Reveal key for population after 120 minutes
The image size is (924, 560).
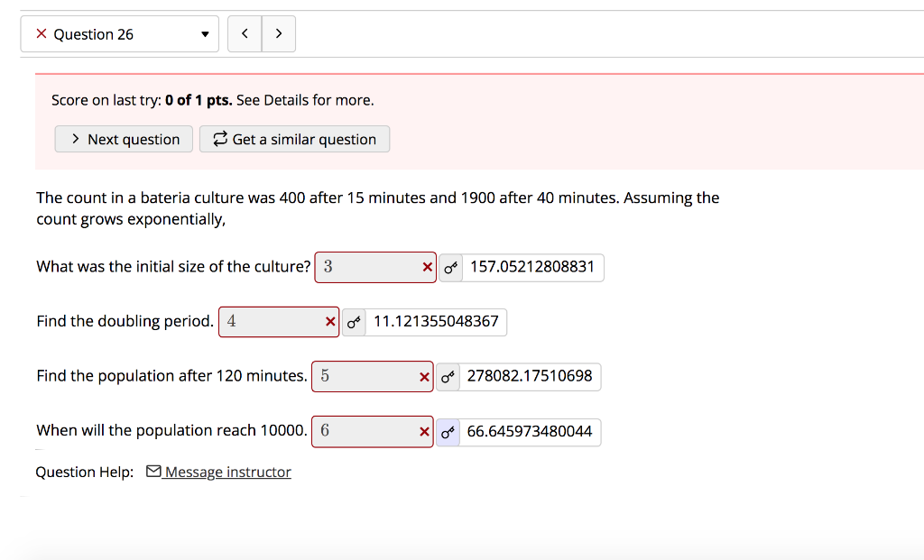click(x=448, y=376)
